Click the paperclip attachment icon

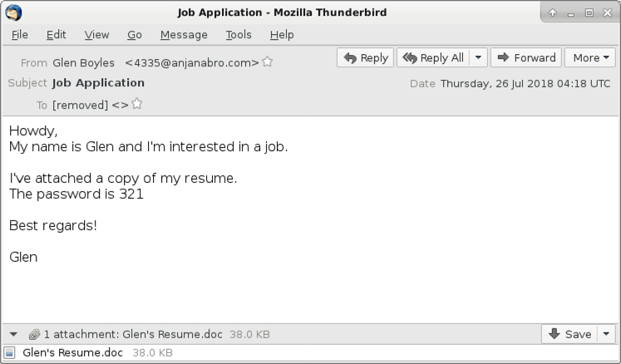click(x=34, y=334)
